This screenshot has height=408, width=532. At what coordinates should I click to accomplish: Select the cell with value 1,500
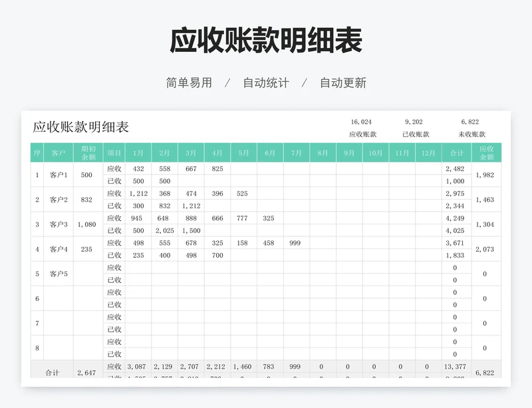point(191,231)
